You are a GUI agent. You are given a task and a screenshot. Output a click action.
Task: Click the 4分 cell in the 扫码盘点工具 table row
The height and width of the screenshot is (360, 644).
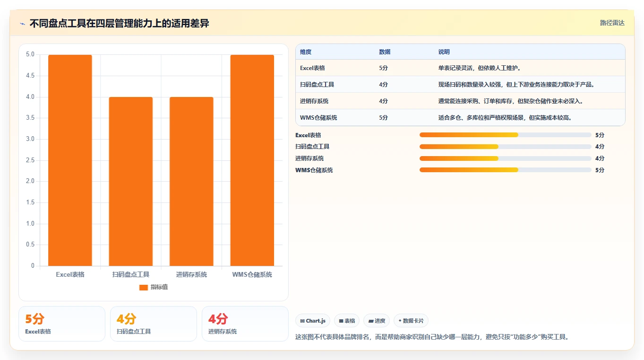pos(383,85)
